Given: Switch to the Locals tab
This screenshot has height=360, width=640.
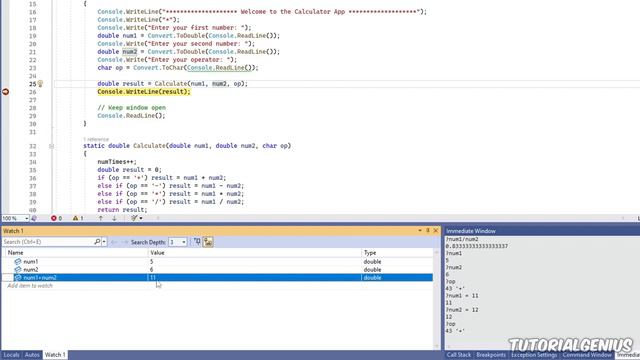Looking at the screenshot, I should [x=11, y=355].
